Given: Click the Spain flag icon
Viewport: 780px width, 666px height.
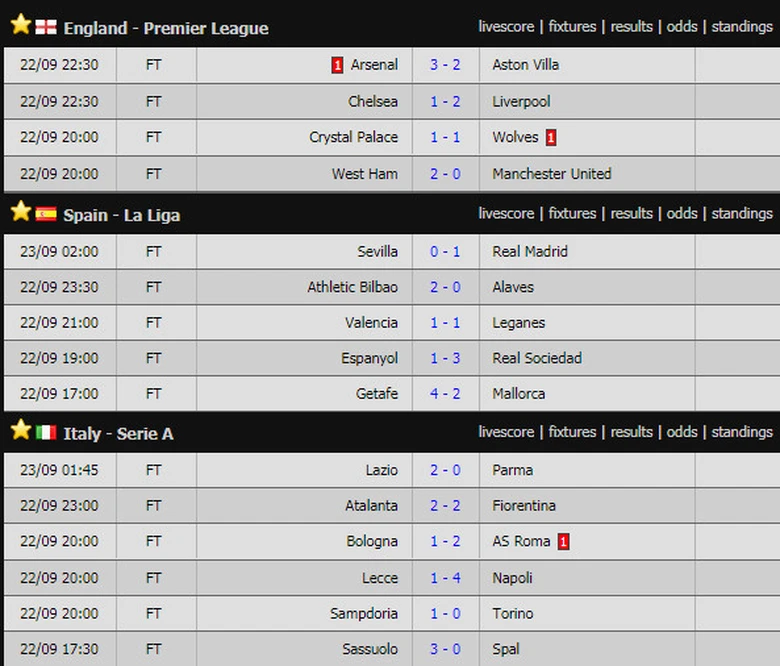Looking at the screenshot, I should click(x=46, y=213).
